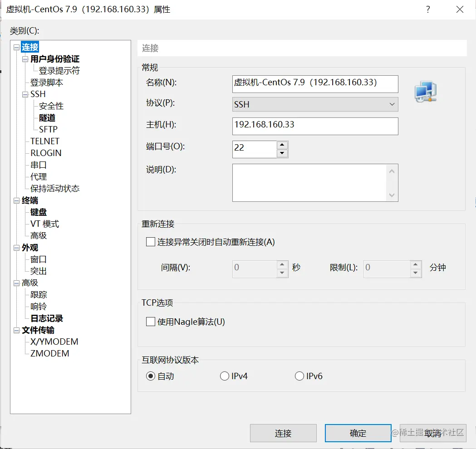The image size is (476, 449).
Task: Click the 名称 input field
Action: pos(315,84)
